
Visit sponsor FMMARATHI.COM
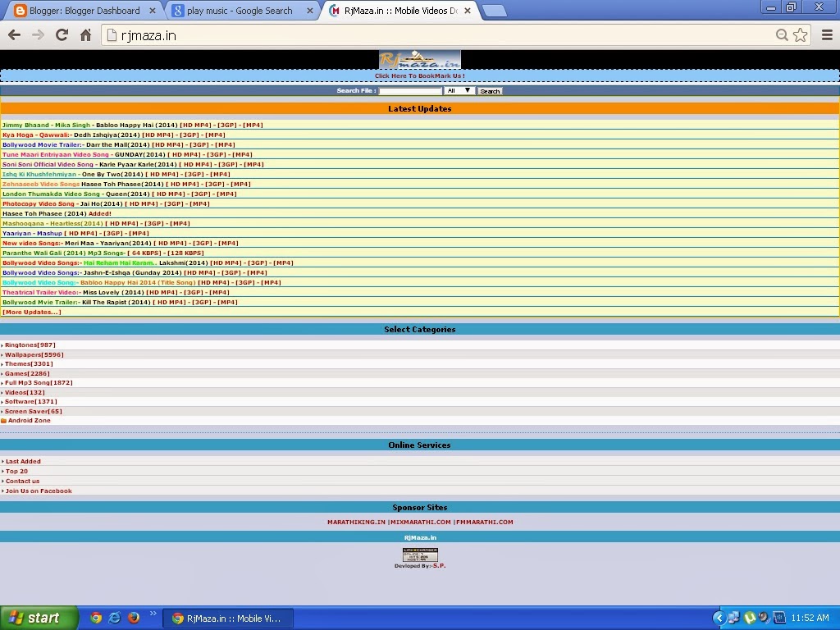pyautogui.click(x=484, y=522)
